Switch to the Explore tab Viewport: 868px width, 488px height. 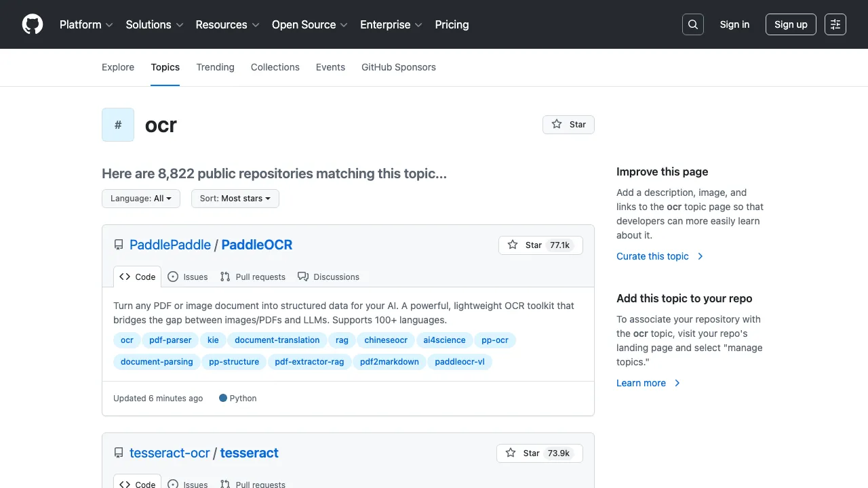point(118,67)
